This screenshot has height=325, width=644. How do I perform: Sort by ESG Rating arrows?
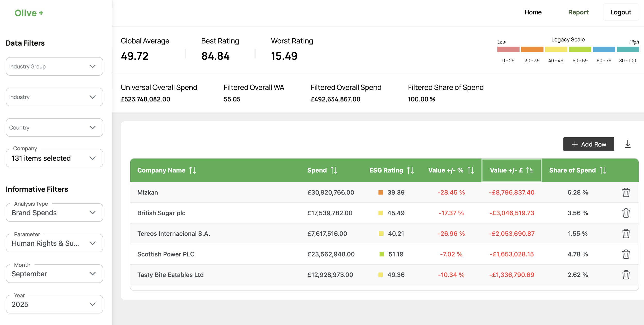pyautogui.click(x=410, y=170)
